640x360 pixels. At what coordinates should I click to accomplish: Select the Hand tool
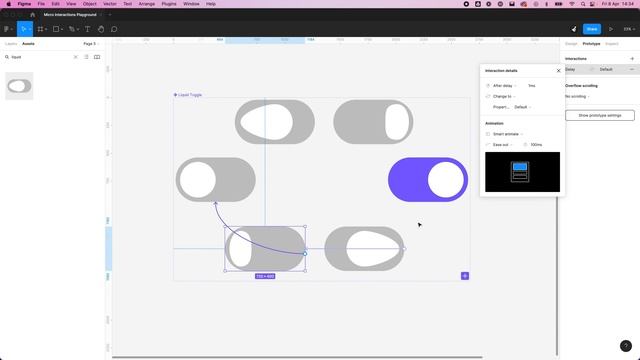pos(101,29)
